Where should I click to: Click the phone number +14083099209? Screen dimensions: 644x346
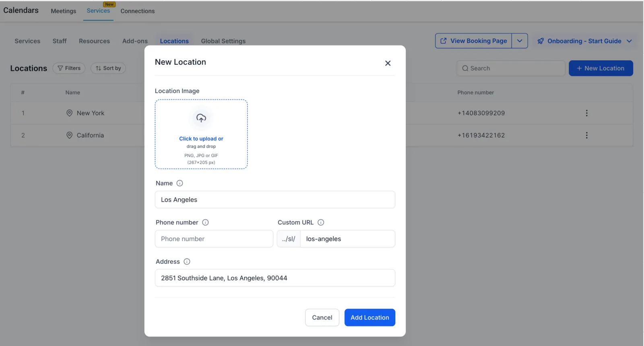point(481,113)
